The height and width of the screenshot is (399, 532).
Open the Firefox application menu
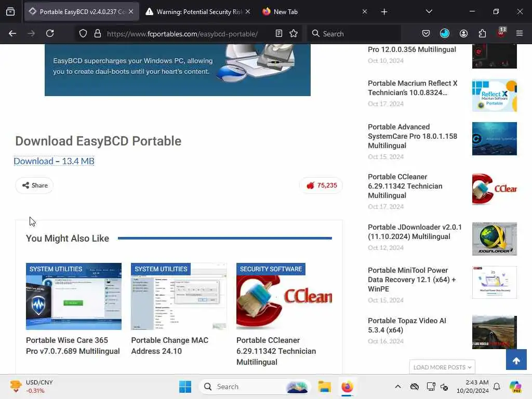click(x=520, y=33)
